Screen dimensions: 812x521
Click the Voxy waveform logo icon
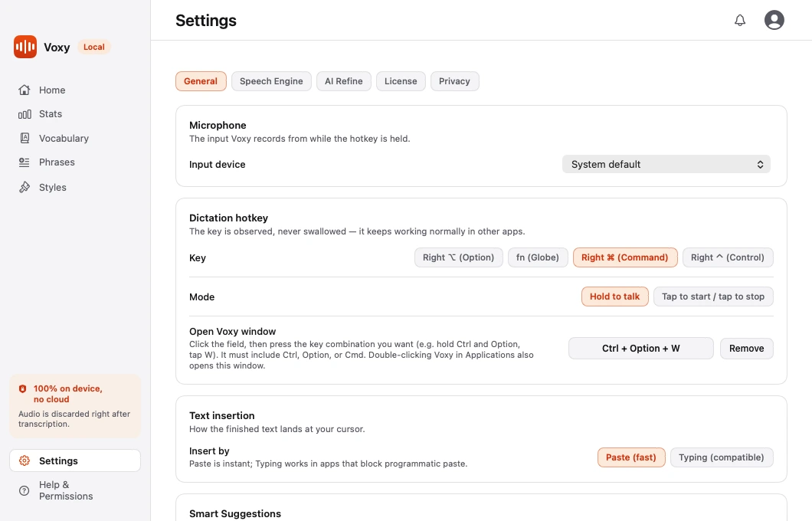coord(25,47)
